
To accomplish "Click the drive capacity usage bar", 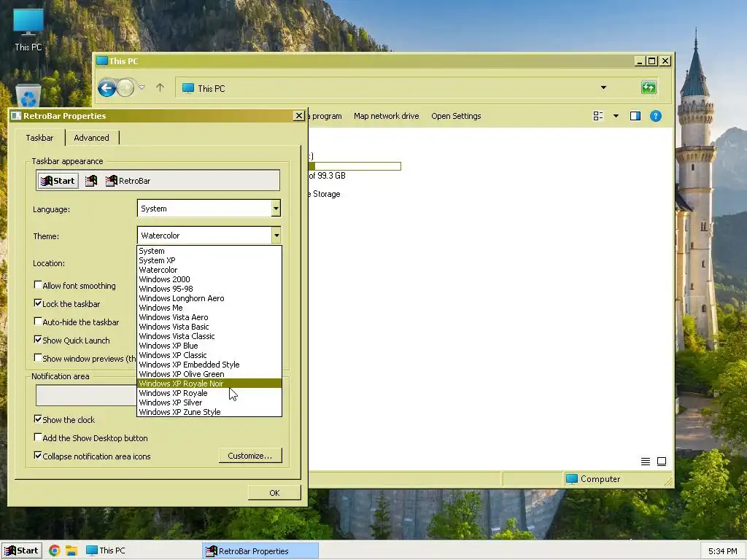I will pyautogui.click(x=355, y=166).
